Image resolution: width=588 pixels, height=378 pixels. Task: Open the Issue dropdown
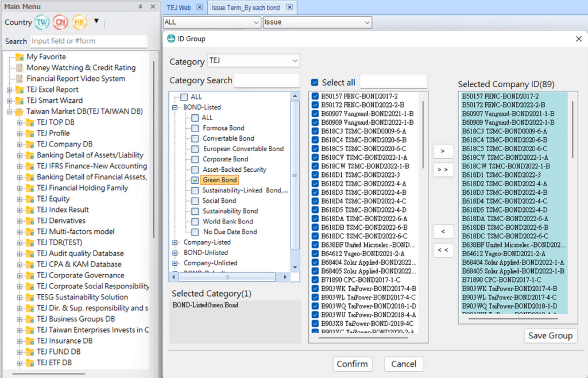click(x=317, y=22)
